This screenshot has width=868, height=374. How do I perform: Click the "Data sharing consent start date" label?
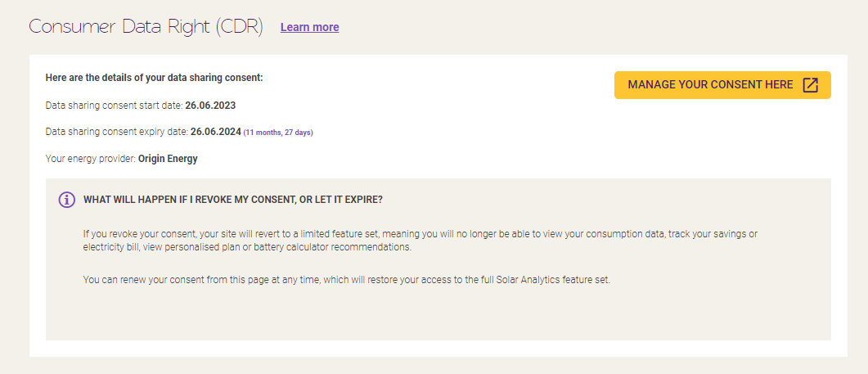(114, 106)
